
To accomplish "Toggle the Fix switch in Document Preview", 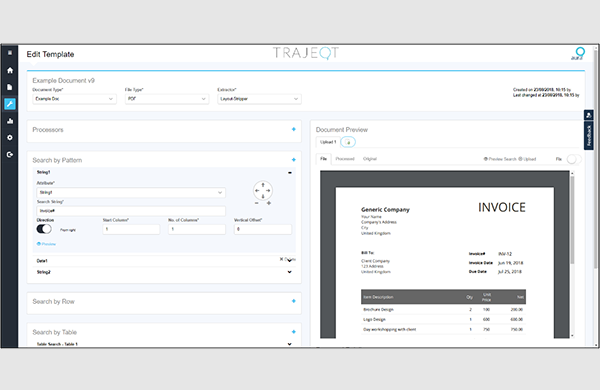I will 574,159.
